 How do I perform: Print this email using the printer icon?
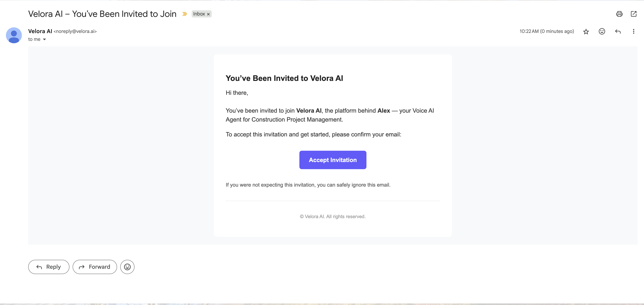pos(619,14)
